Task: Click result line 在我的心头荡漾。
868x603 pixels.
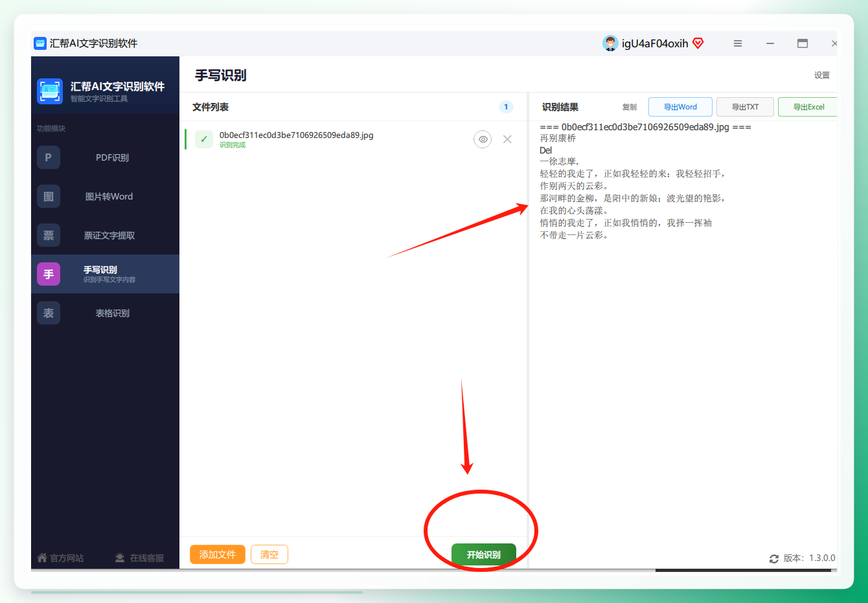Action: click(x=574, y=210)
